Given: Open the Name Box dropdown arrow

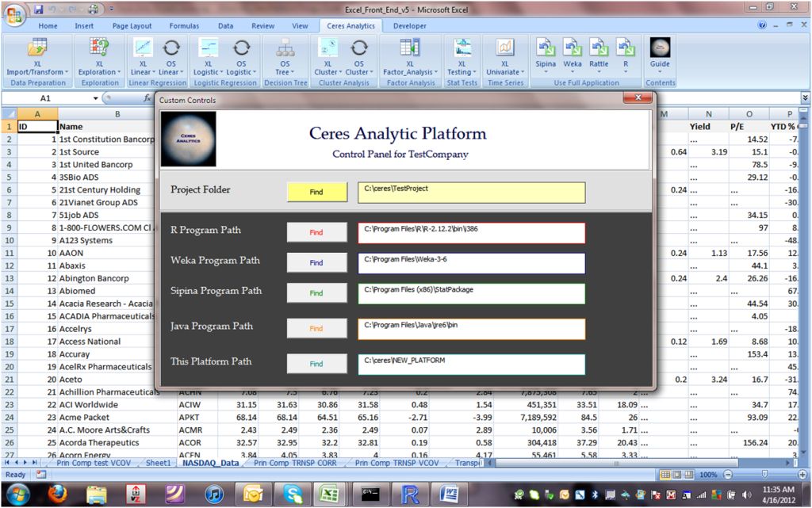Looking at the screenshot, I should pos(95,98).
